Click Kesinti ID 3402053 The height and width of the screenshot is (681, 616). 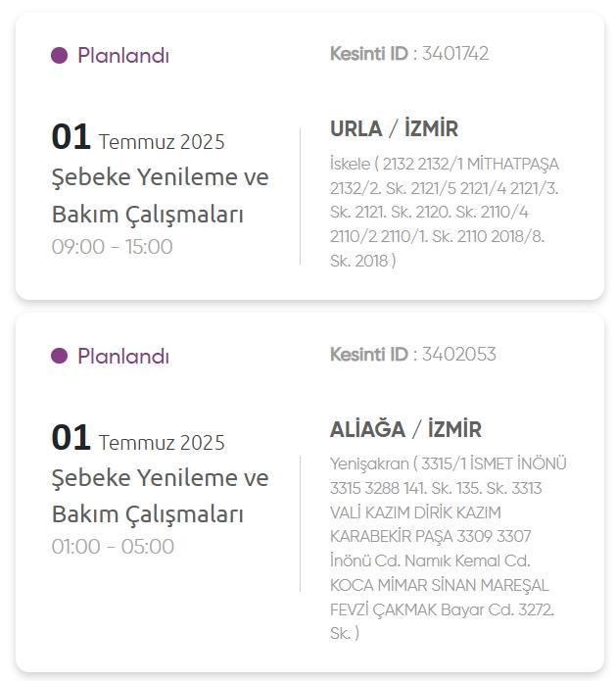click(413, 354)
